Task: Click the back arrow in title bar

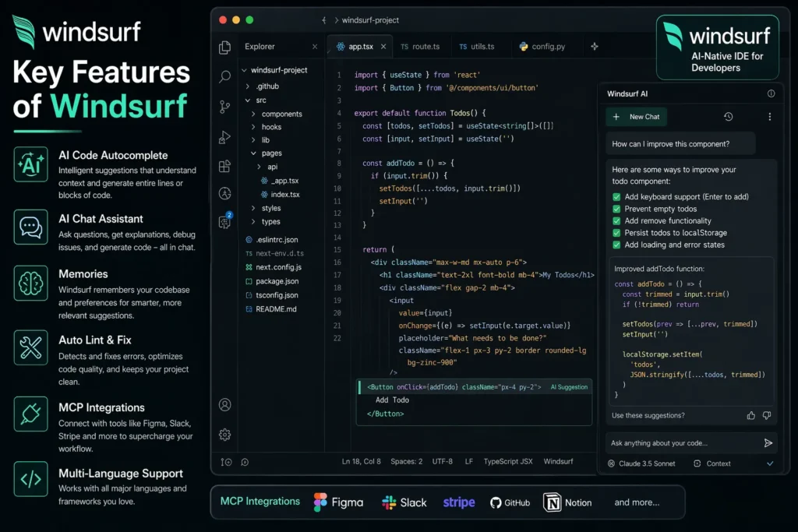Action: pos(323,20)
